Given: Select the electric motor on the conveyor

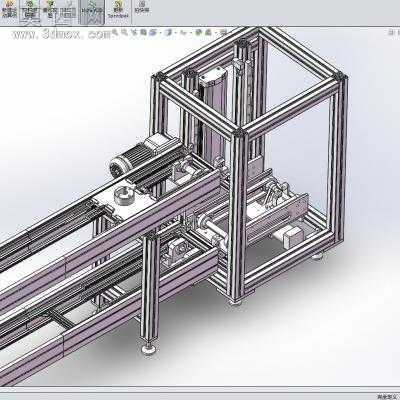Looking at the screenshot, I should click(x=143, y=157).
